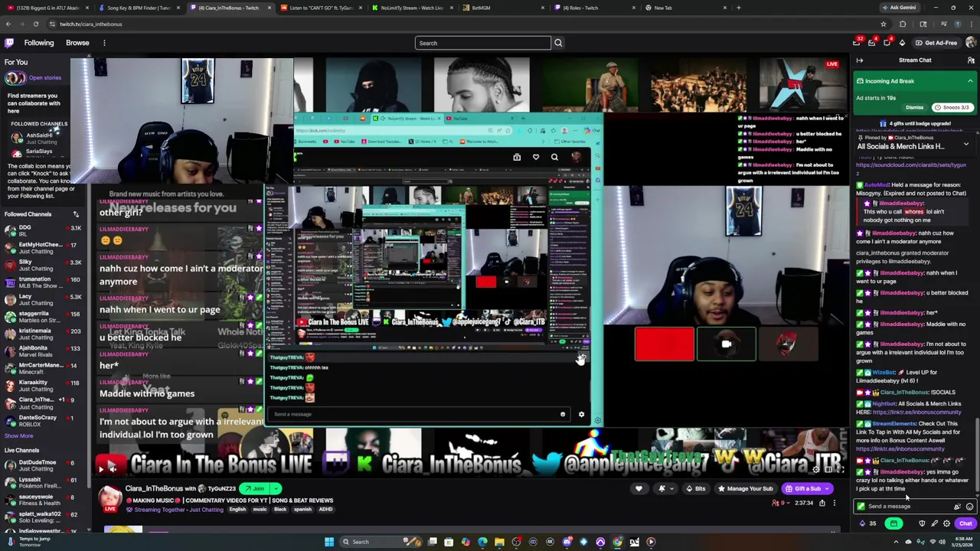Image resolution: width=980 pixels, height=551 pixels.
Task: Click the heart follow button
Action: 639,488
